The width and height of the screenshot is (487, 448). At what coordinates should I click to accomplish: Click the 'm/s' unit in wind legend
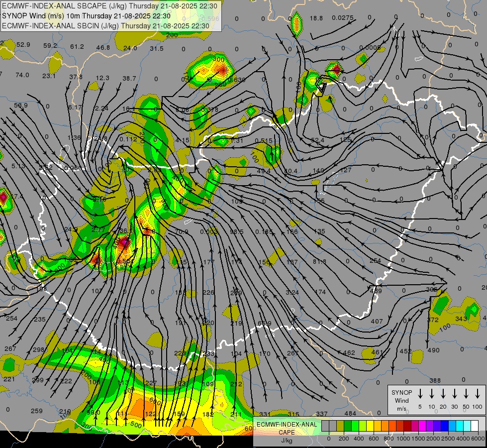(401, 409)
